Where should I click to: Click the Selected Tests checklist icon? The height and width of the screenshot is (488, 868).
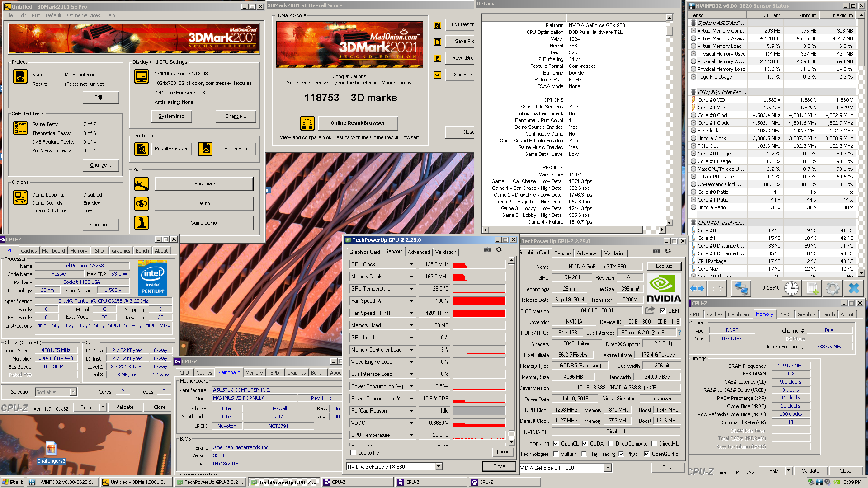20,128
